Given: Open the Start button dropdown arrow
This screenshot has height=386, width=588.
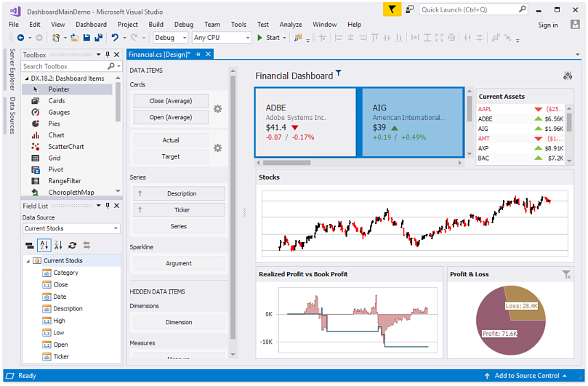Looking at the screenshot, I should [x=285, y=38].
